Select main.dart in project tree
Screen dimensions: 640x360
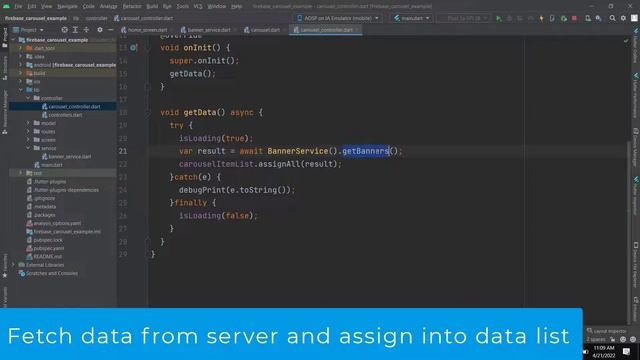click(51, 165)
